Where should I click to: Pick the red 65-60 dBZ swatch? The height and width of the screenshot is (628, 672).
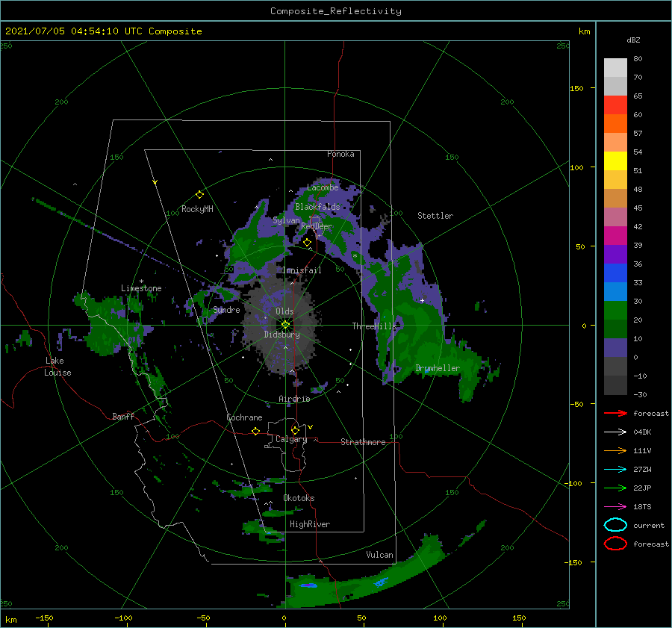(615, 105)
